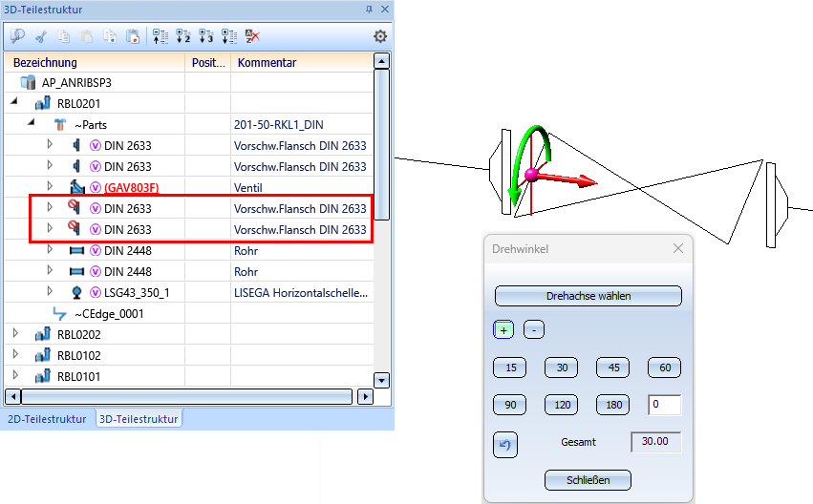This screenshot has width=813, height=504.
Task: Switch to the 2D-Teilestruktur tab
Action: point(47,419)
